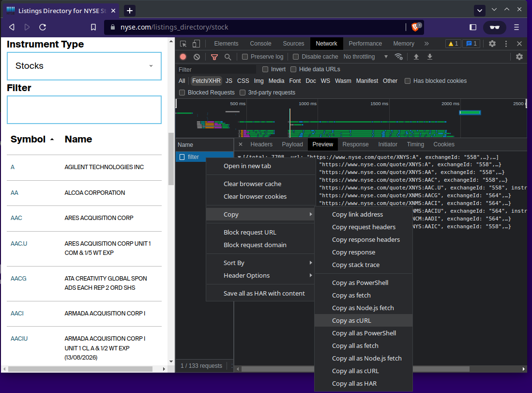Reload the page

point(43,27)
